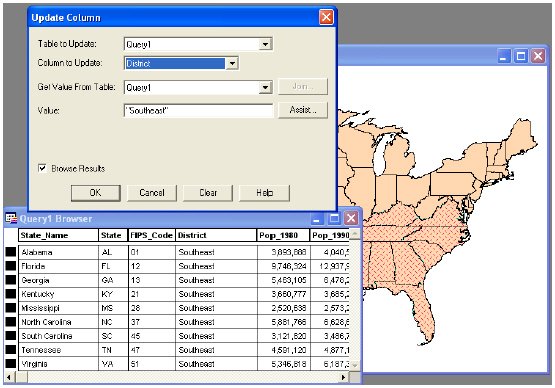Toggle the Browse Results checkbox
This screenshot has width=555, height=388.
point(42,168)
